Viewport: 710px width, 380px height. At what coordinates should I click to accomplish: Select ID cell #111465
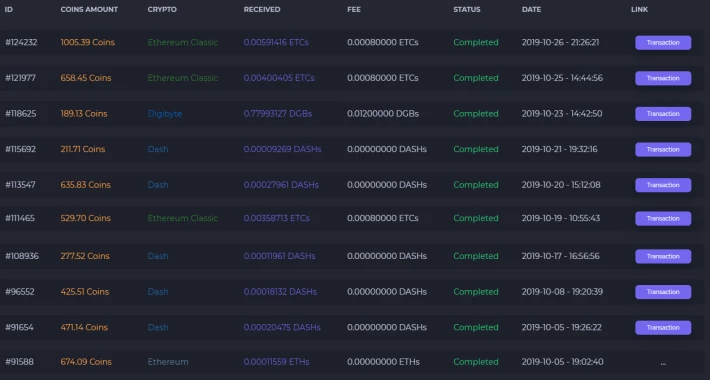[x=20, y=218]
